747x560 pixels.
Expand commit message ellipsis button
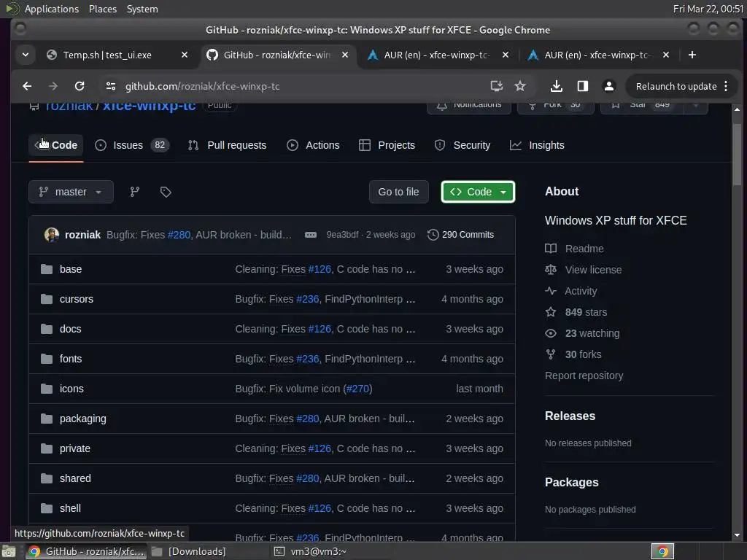coord(311,235)
